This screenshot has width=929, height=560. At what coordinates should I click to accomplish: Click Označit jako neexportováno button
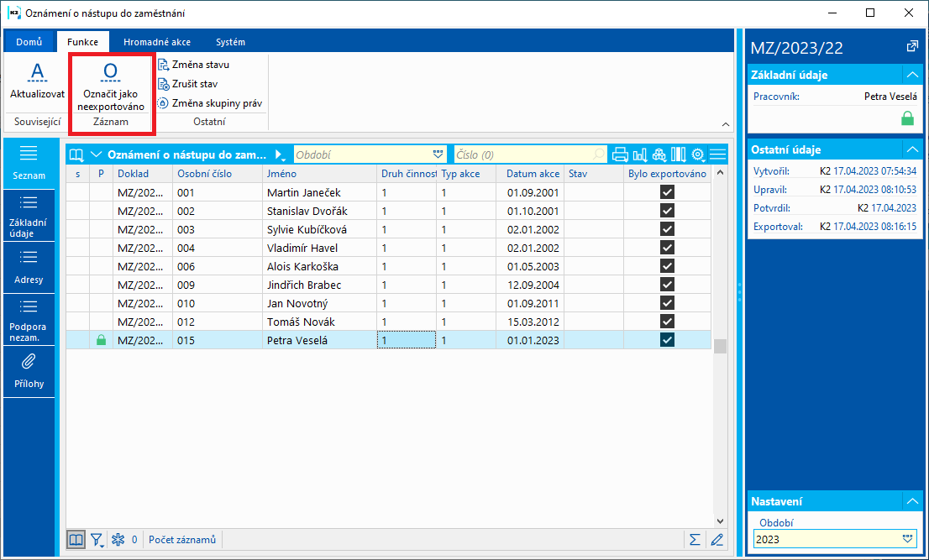coord(111,86)
